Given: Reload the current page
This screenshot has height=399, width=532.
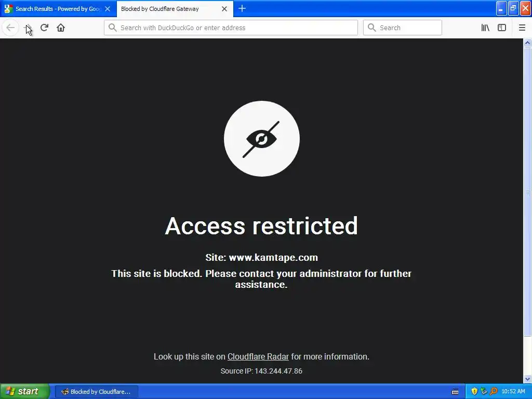Looking at the screenshot, I should pos(45,28).
